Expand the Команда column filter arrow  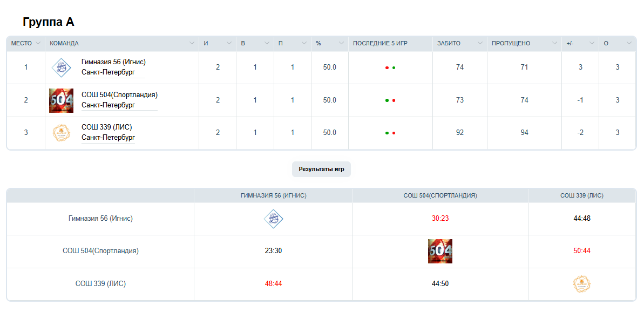(192, 43)
